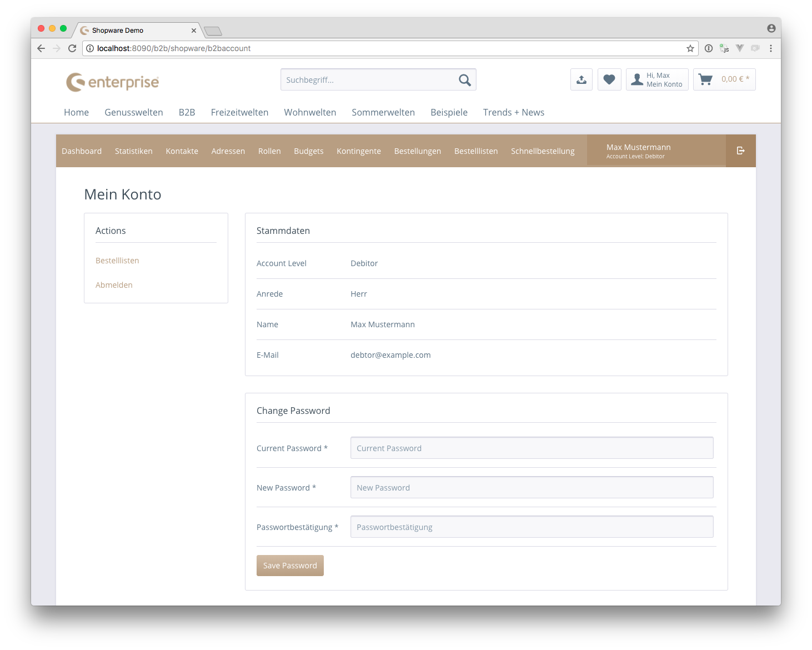Screen dimensions: 812x650
Task: Click into the Suchbegriff search field
Action: [367, 80]
